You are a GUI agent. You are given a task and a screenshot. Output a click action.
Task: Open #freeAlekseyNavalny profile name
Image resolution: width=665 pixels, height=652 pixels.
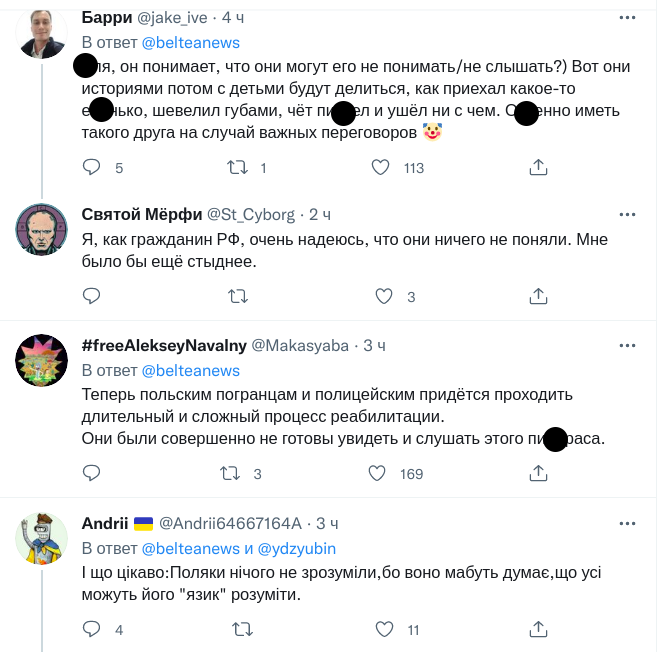point(163,345)
